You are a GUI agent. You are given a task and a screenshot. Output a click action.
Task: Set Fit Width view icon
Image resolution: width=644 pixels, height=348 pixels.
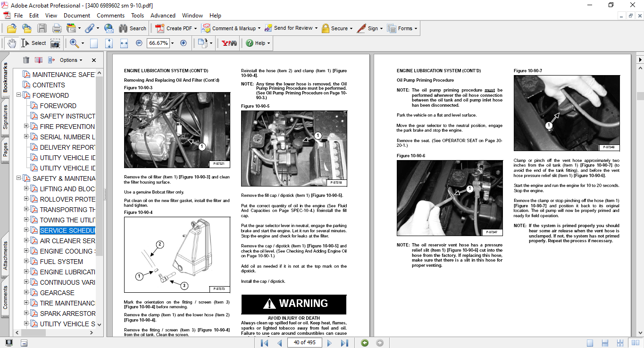[x=124, y=43]
